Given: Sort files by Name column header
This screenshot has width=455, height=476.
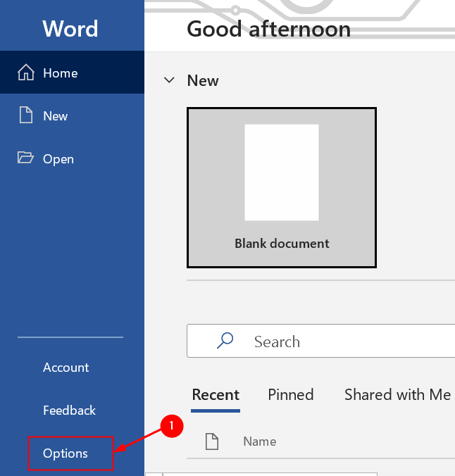Looking at the screenshot, I should pos(260,441).
